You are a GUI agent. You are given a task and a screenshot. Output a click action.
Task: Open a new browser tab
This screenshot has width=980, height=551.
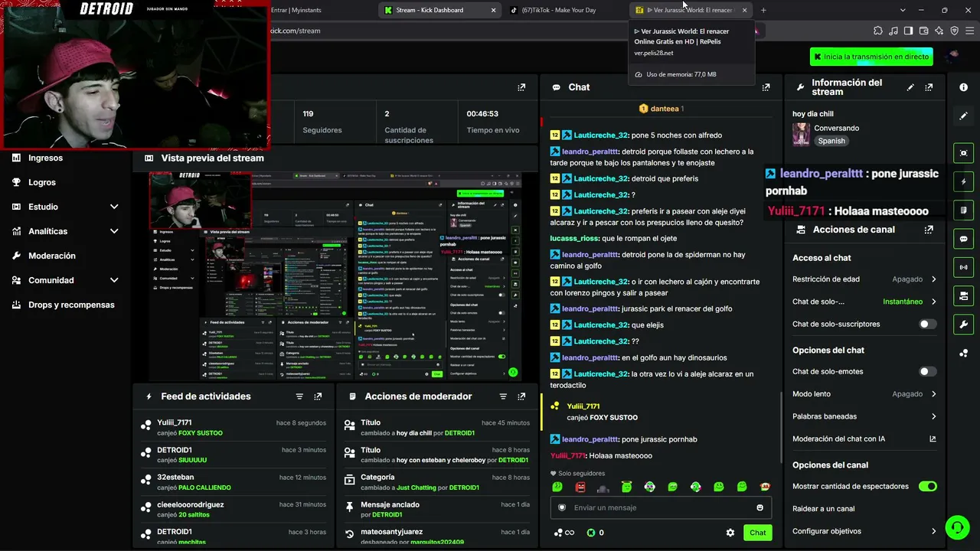[x=763, y=10]
